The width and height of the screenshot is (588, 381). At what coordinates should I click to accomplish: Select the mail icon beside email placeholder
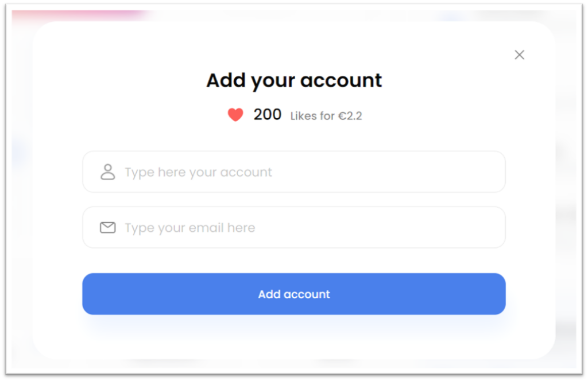pyautogui.click(x=107, y=227)
